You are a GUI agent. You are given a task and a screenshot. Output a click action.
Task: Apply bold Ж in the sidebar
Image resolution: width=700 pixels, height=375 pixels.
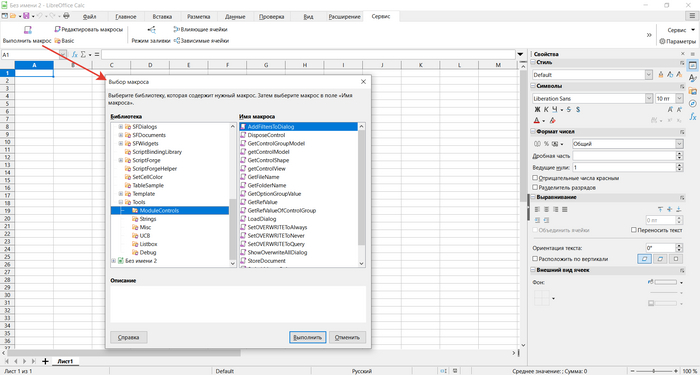pos(537,109)
